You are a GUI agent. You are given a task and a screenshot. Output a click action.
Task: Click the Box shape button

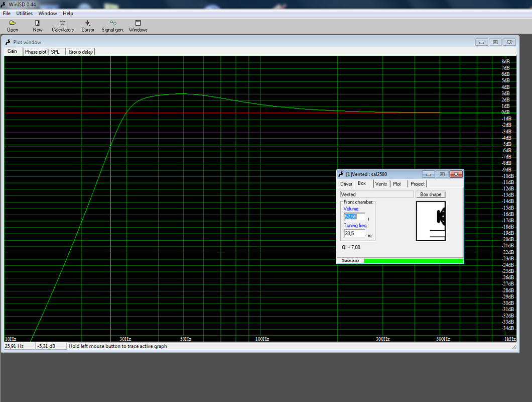(431, 194)
